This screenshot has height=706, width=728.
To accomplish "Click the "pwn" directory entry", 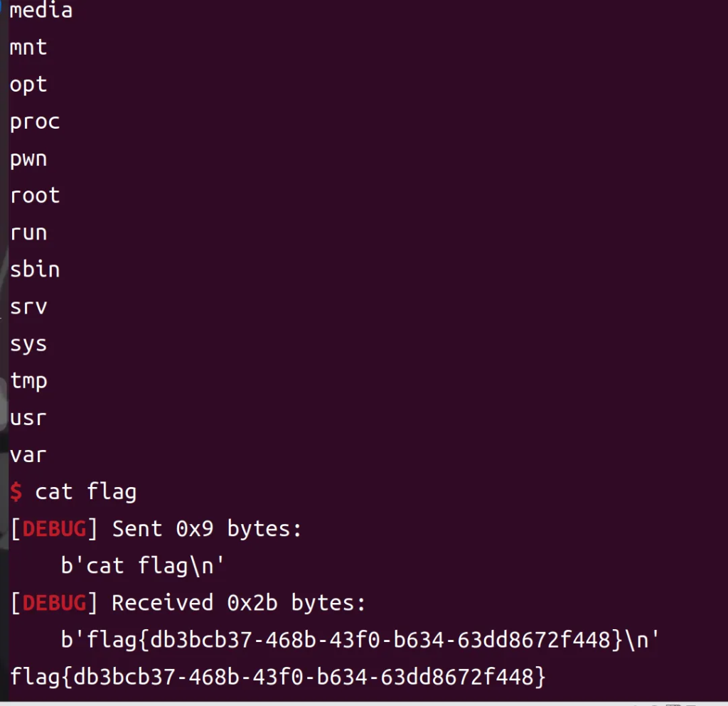I will tap(28, 159).
